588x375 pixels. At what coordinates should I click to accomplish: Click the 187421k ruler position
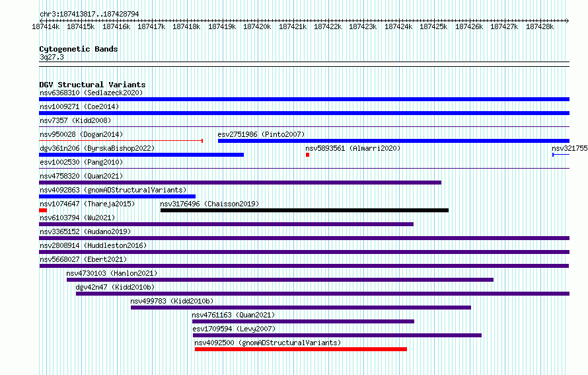click(x=293, y=26)
